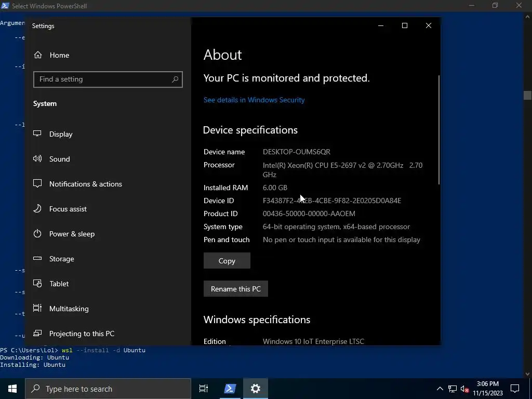532x399 pixels.
Task: Click the Projecting to this PC icon
Action: 37,333
